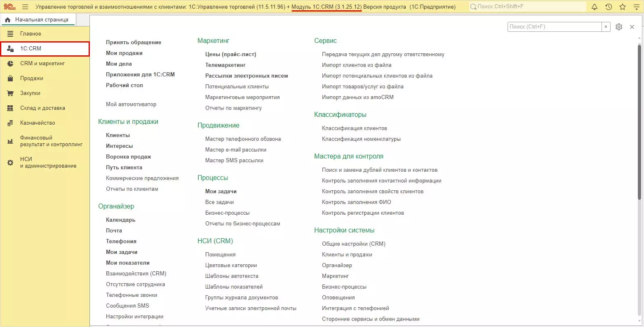
Task: Click the warehouse icon for Склад и доставка
Action: tap(10, 108)
